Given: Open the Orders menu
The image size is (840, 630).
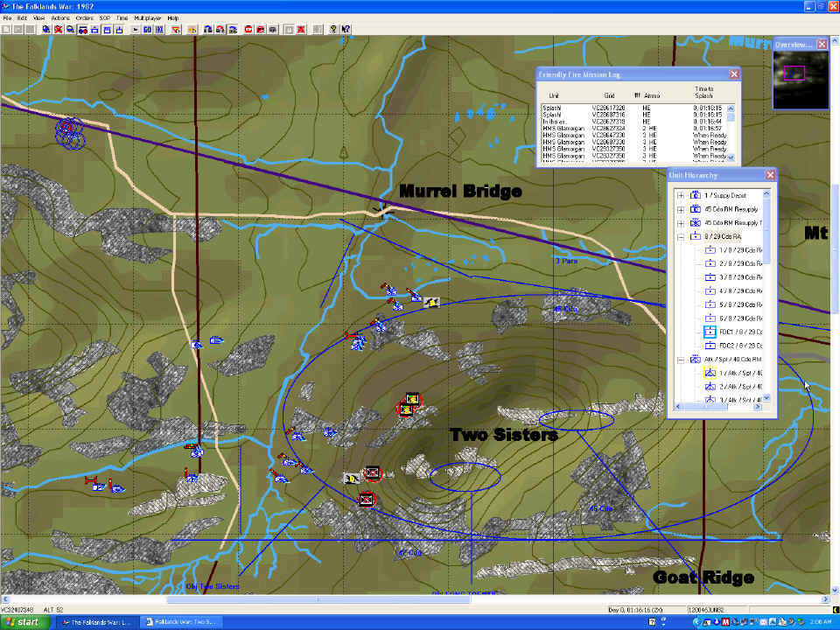Looking at the screenshot, I should point(84,17).
